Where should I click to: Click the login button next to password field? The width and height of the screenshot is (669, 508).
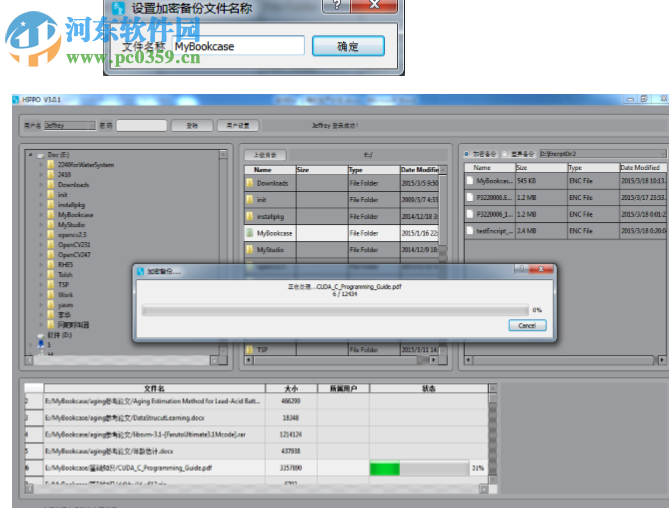pos(192,125)
